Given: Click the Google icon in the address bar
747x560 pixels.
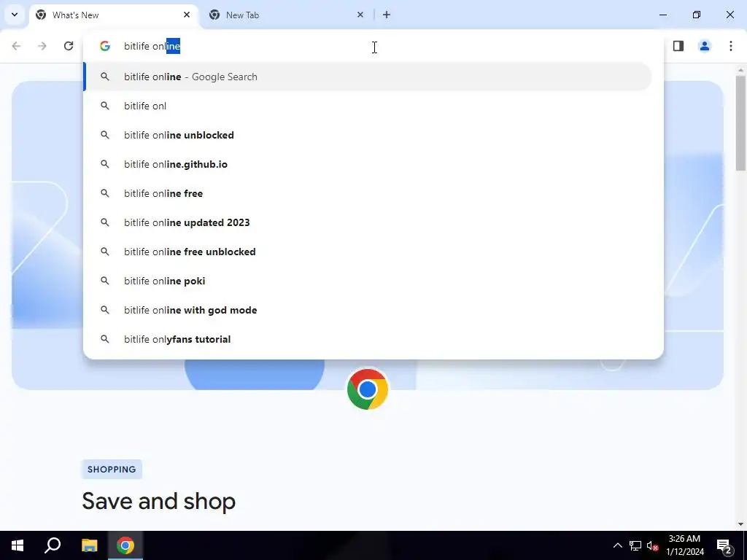Looking at the screenshot, I should point(105,46).
